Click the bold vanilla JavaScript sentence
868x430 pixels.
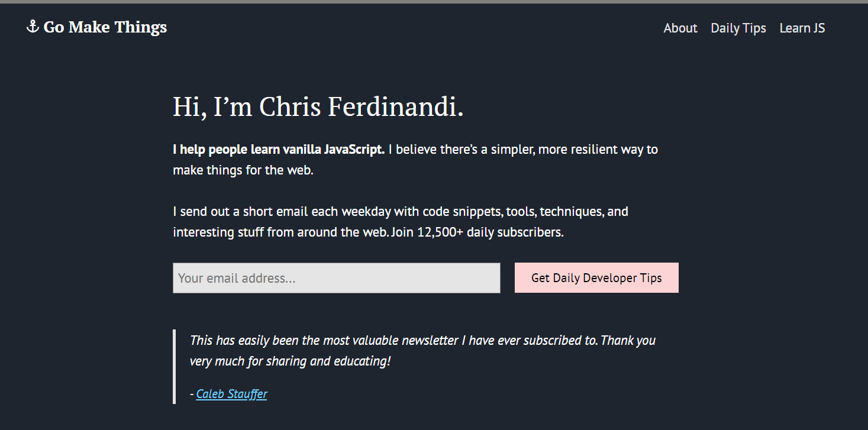pyautogui.click(x=279, y=150)
